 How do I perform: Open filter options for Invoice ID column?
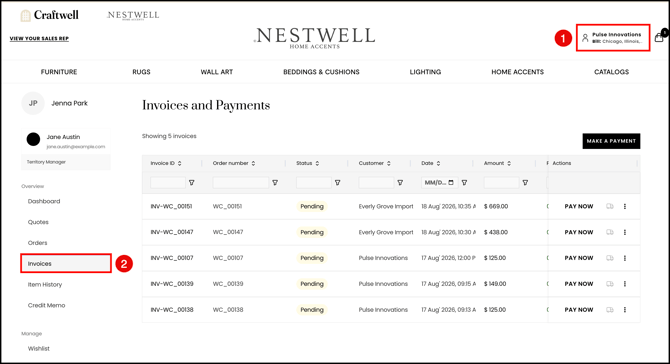(x=191, y=182)
